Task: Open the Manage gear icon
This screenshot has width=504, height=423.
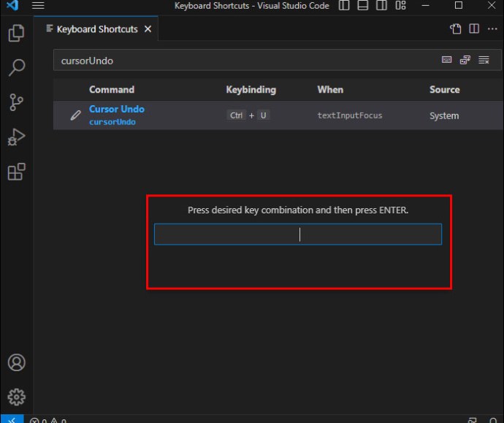Action: pos(16,397)
